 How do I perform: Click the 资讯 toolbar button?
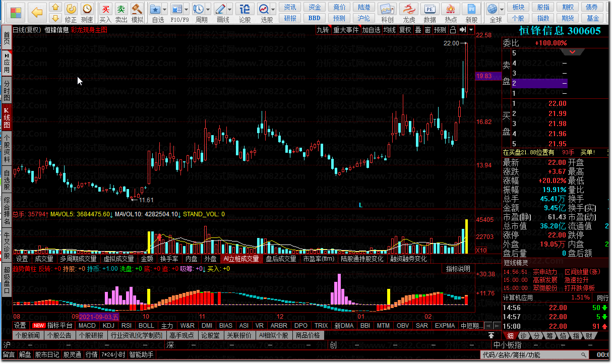(x=290, y=7)
